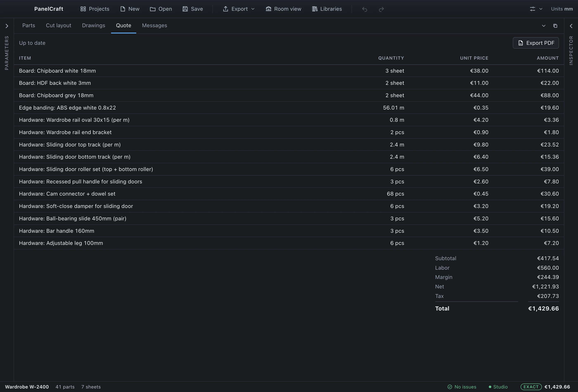This screenshot has height=392, width=578.
Task: Select the Quote tab
Action: (x=124, y=26)
